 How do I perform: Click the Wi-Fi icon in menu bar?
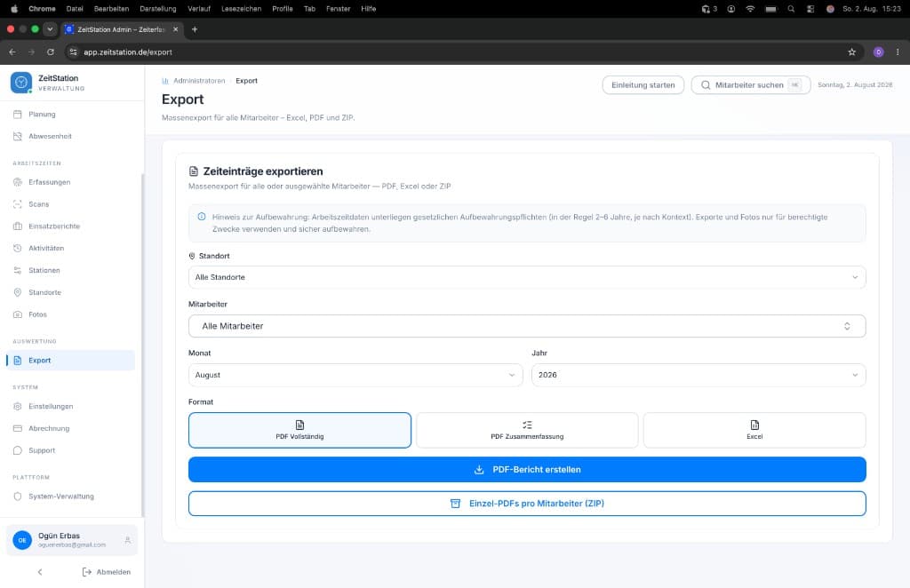coord(750,9)
